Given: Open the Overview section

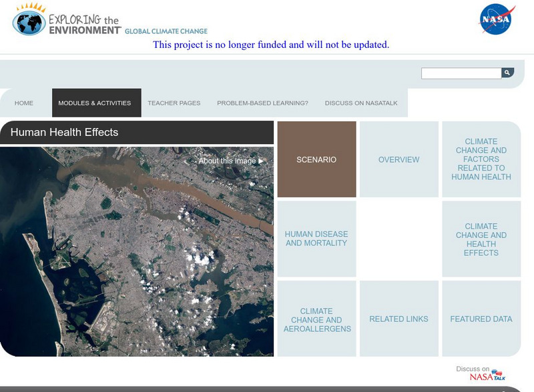Looking at the screenshot, I should [x=399, y=159].
